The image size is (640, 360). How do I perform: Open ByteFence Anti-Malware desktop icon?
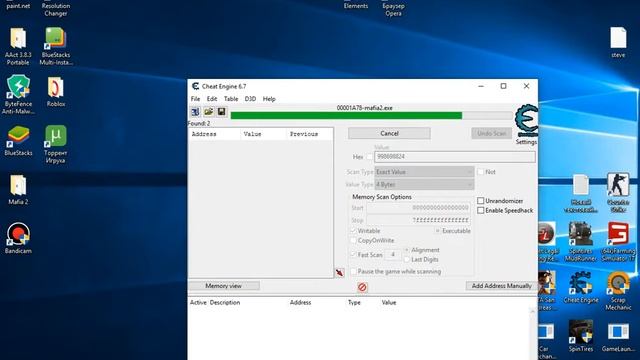click(x=18, y=95)
